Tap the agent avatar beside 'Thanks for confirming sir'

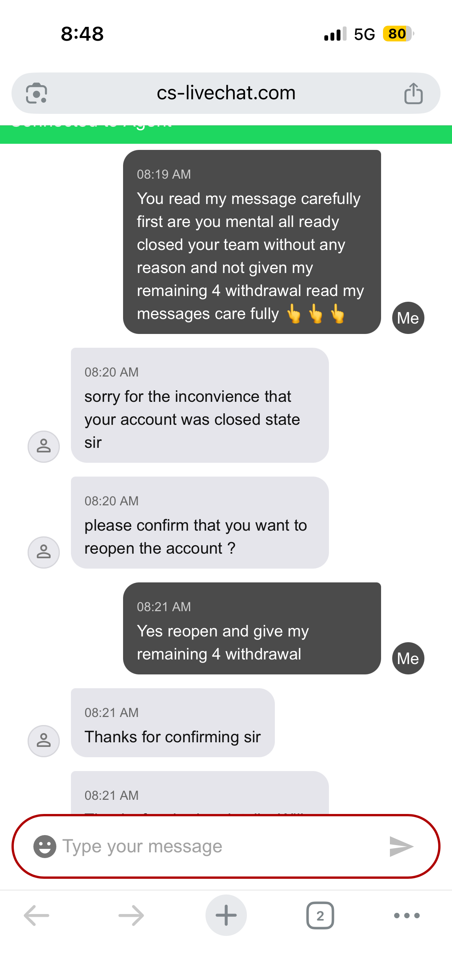tap(44, 741)
